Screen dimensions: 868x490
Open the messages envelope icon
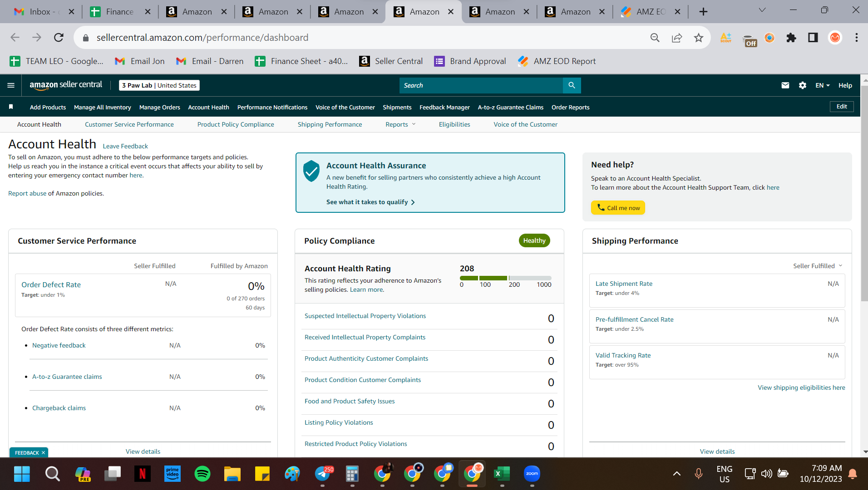tap(785, 85)
